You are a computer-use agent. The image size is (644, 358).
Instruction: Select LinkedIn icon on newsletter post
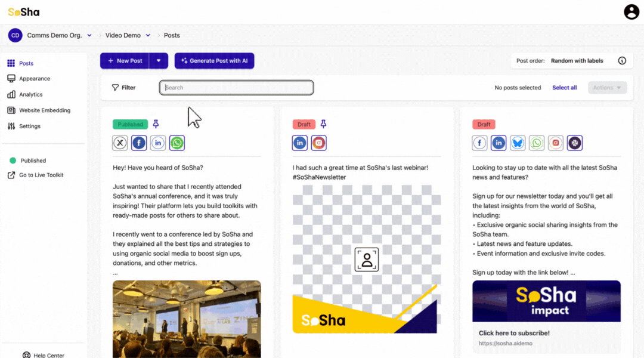point(499,143)
